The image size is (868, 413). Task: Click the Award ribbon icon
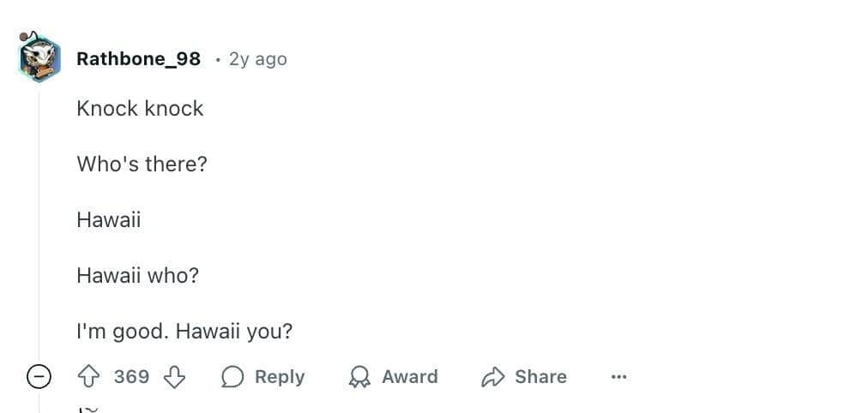coord(359,377)
